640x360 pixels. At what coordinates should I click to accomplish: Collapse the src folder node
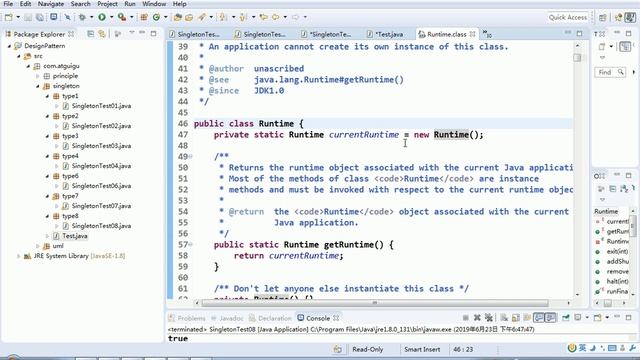tap(19, 56)
